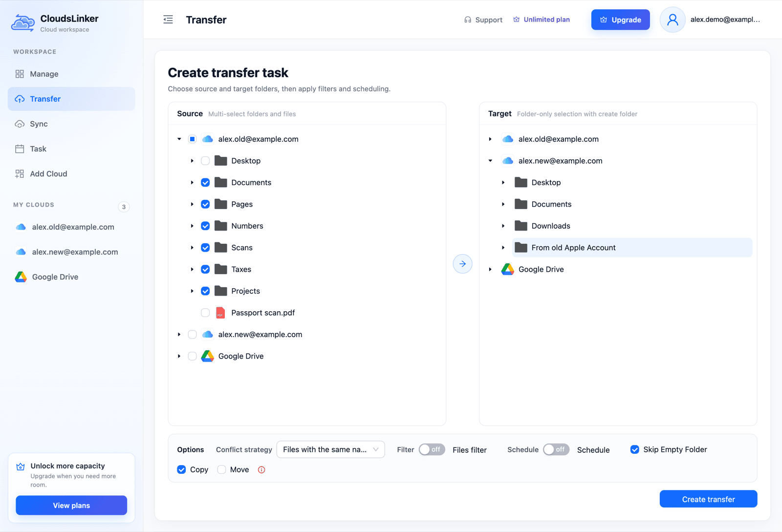This screenshot has height=532, width=782.
Task: Uncheck the Copy option
Action: (x=181, y=469)
